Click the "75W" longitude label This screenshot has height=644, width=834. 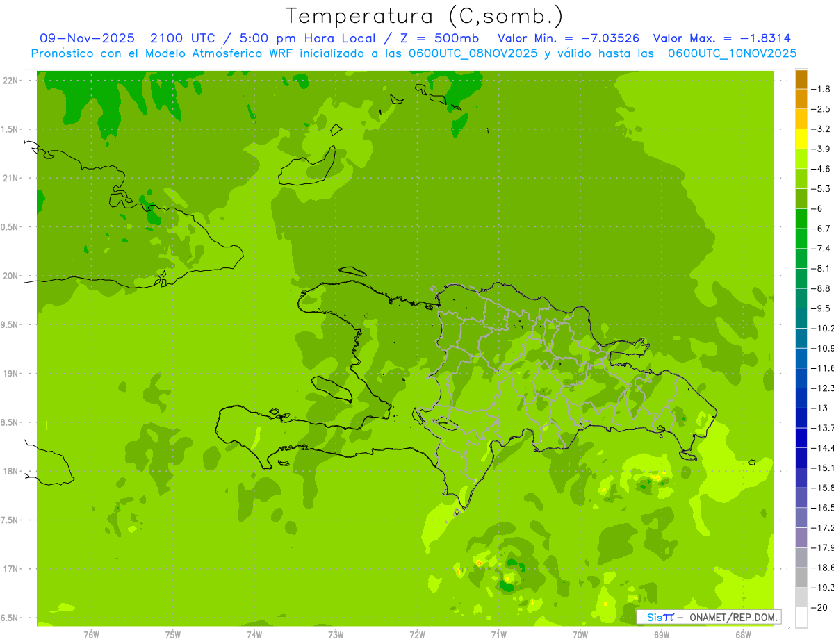173,634
